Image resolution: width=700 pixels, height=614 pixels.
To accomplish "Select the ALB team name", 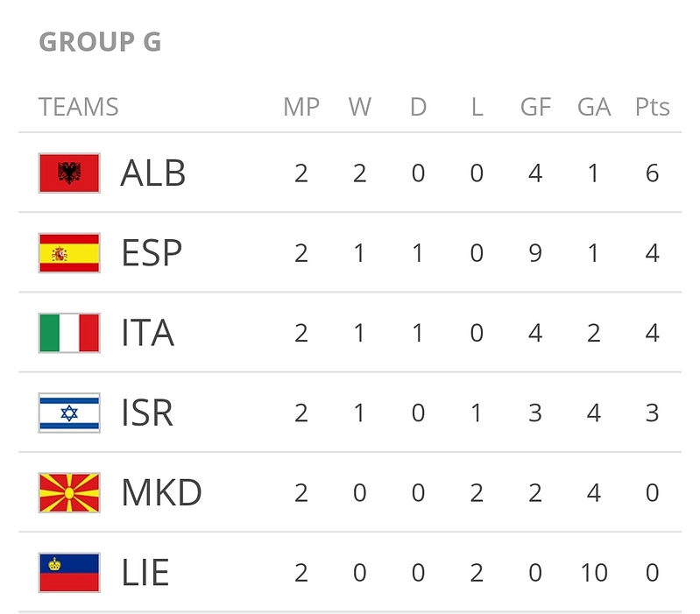I will point(153,173).
